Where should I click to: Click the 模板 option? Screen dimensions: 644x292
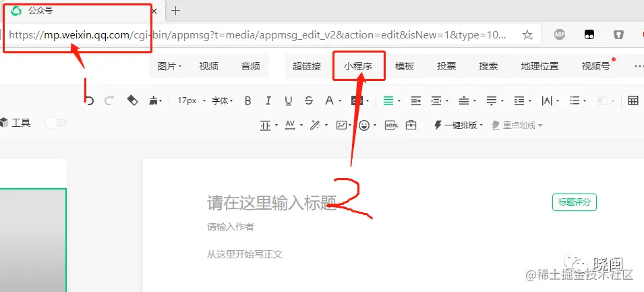405,66
